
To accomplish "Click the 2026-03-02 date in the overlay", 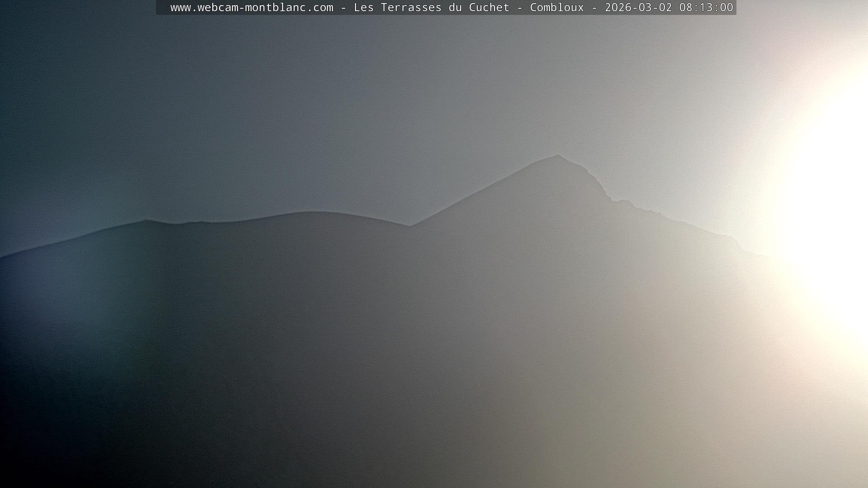I will click(638, 7).
